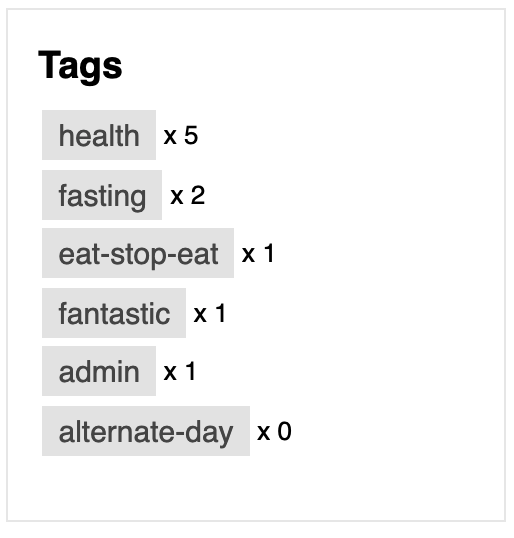The image size is (514, 538).
Task: View questions tagged eat-stop-eat
Action: [x=138, y=253]
